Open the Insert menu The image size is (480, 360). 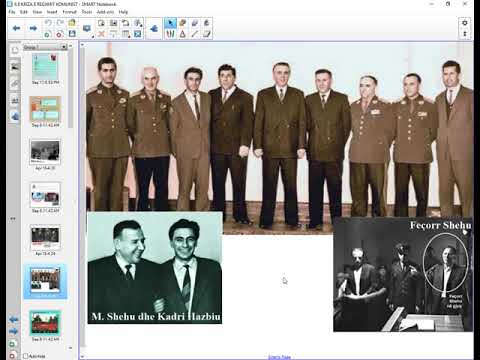click(52, 12)
